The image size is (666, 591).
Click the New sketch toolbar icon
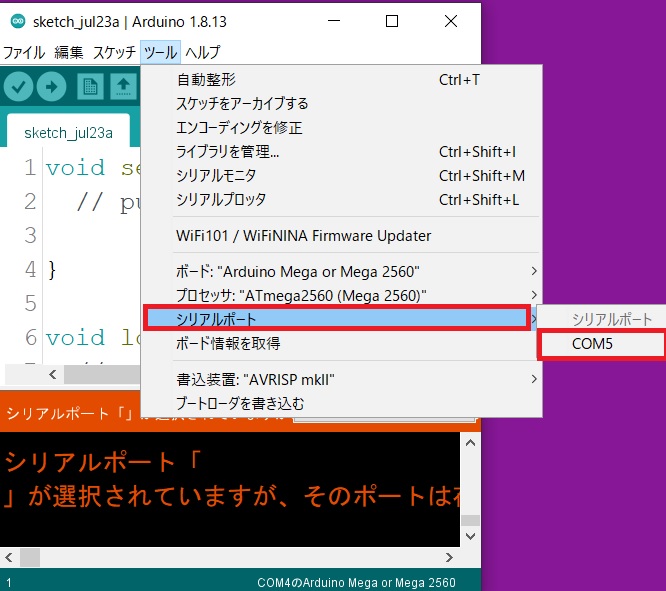click(90, 87)
